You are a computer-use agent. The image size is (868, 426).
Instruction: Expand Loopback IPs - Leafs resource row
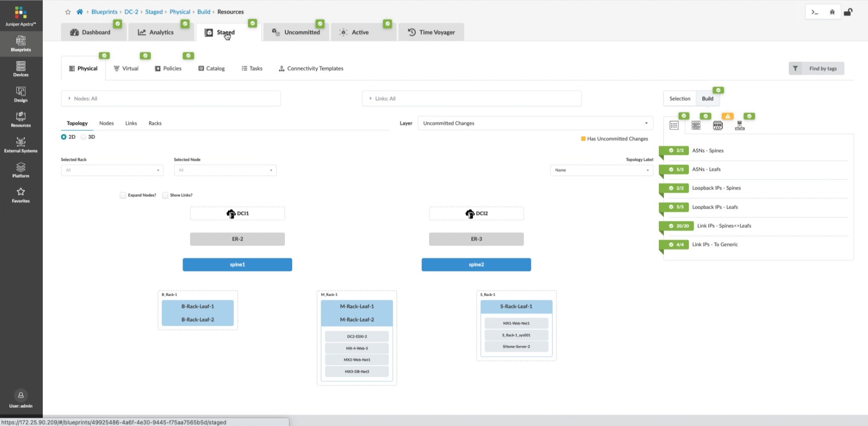758,207
